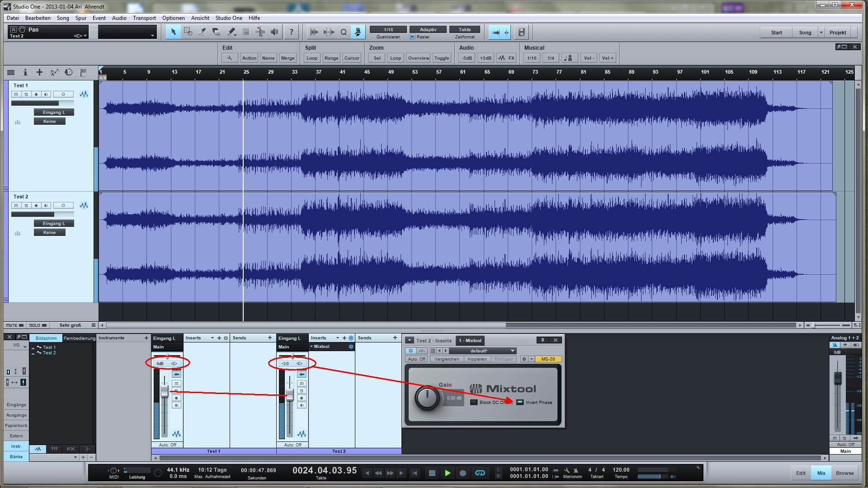Screen dimensions: 868x488
Task: Click the wrench icon in the Edit group
Action: [x=230, y=58]
